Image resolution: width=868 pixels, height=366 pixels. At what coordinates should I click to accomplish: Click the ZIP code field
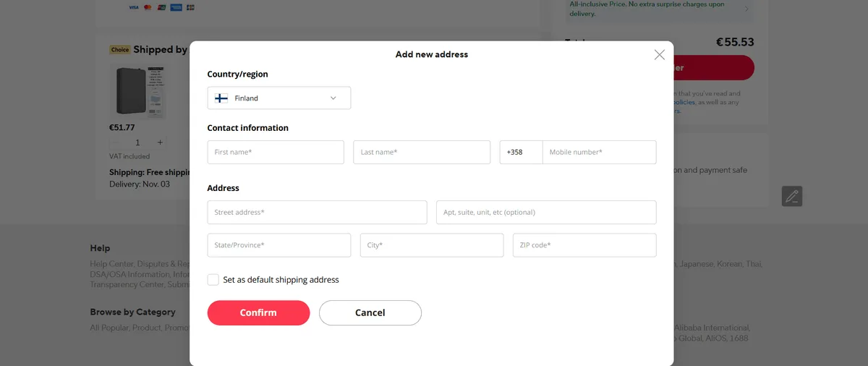[x=584, y=245]
